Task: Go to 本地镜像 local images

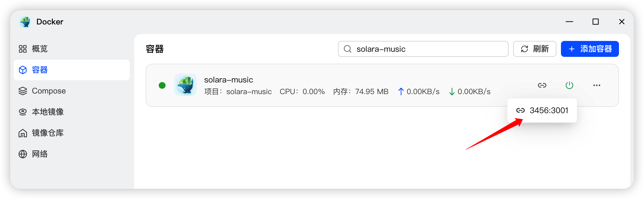Action: [x=48, y=112]
